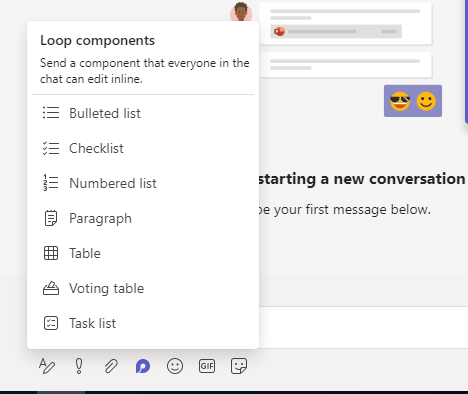Insert a Paragraph component

tap(143, 218)
